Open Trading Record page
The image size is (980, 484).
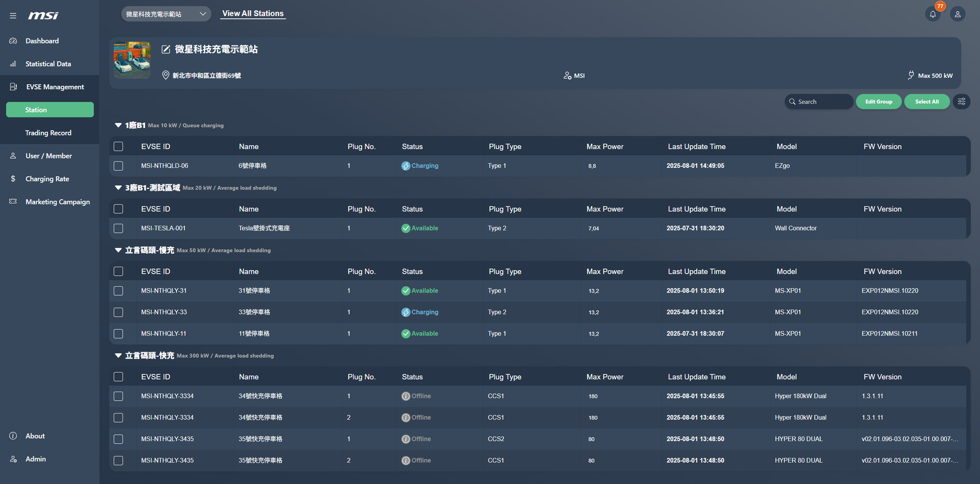pyautogui.click(x=48, y=133)
